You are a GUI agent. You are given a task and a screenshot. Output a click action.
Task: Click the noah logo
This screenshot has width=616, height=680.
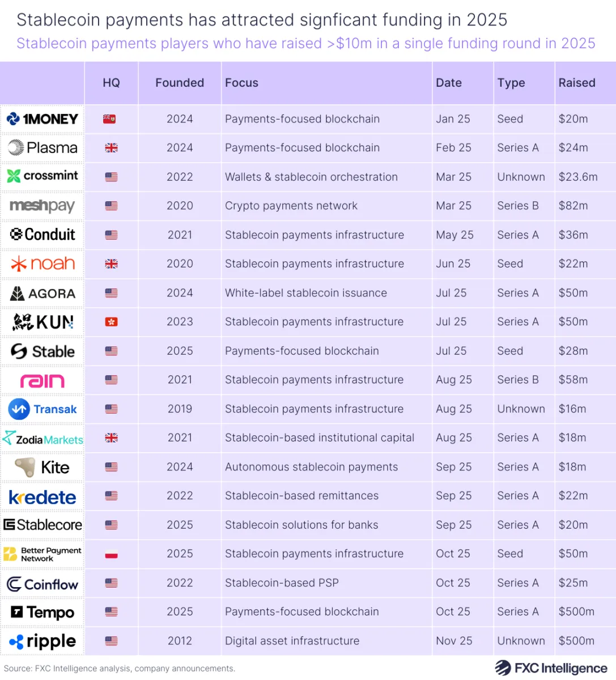tap(43, 263)
